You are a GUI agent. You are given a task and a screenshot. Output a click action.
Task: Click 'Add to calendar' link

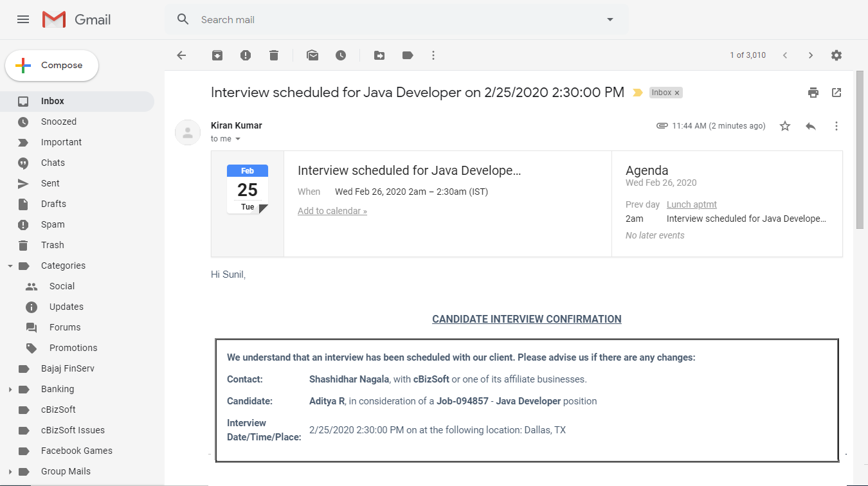tap(332, 211)
